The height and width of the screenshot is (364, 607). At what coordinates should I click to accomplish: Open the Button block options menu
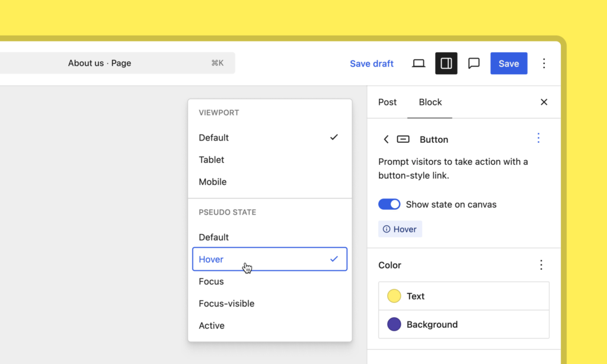[538, 138]
